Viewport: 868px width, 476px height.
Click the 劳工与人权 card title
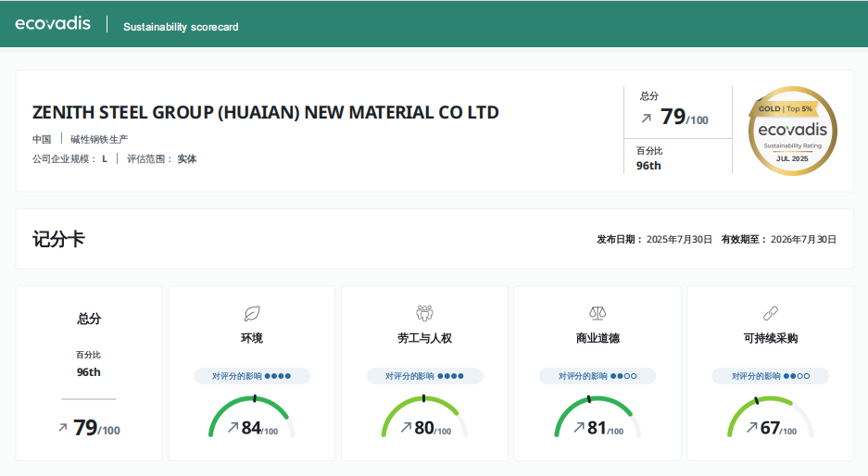click(x=424, y=338)
